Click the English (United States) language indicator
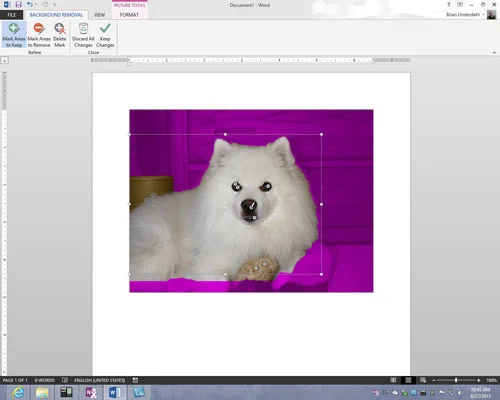The image size is (500, 400). 99,380
